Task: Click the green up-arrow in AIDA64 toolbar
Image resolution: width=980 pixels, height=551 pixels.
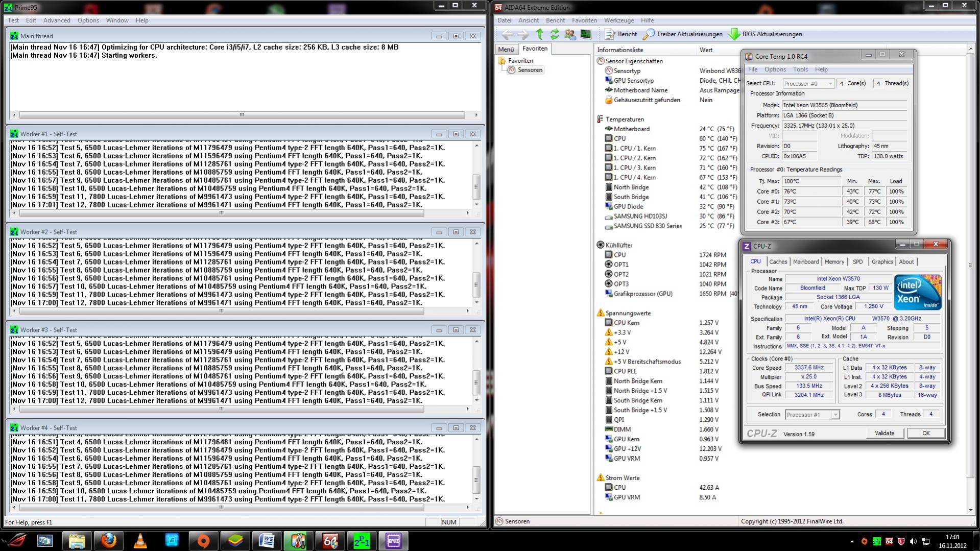Action: click(539, 34)
